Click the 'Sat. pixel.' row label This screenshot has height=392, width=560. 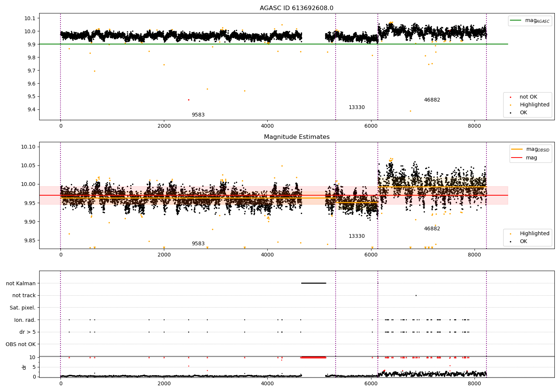click(x=22, y=308)
